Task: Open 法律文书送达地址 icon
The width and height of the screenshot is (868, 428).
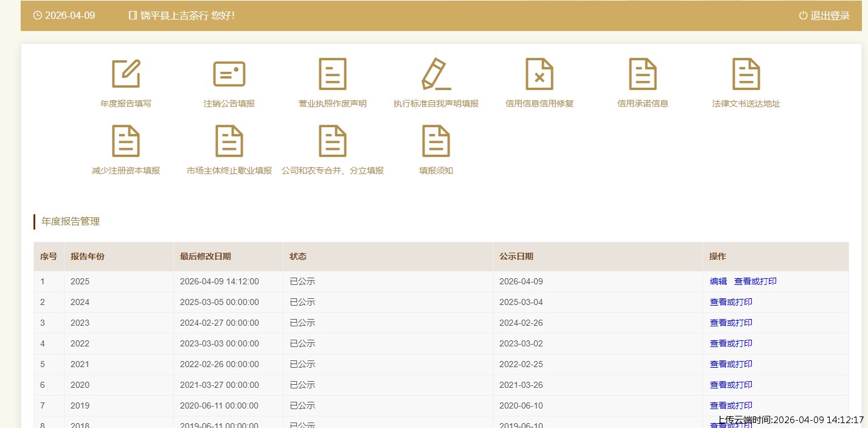Action: point(746,74)
